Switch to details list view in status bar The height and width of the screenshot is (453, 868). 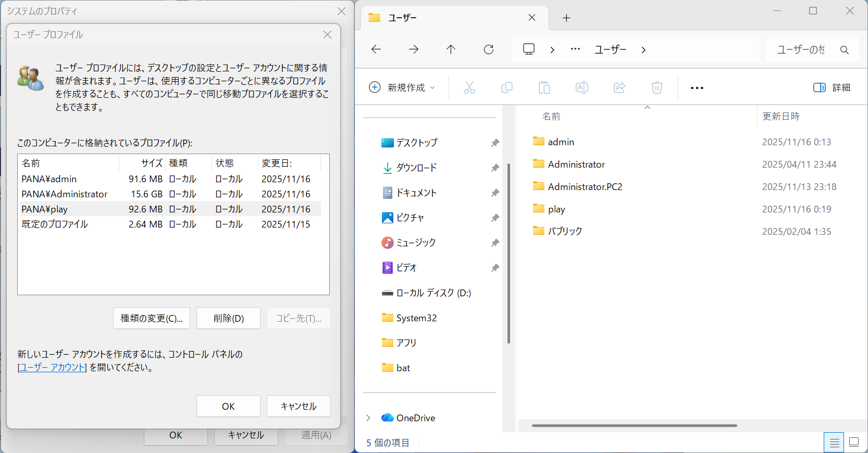pyautogui.click(x=834, y=443)
